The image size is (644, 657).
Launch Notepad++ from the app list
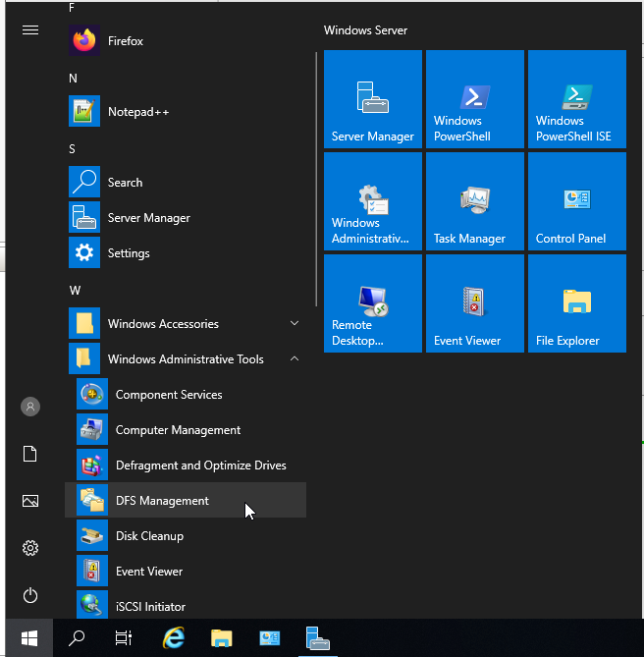pyautogui.click(x=186, y=111)
